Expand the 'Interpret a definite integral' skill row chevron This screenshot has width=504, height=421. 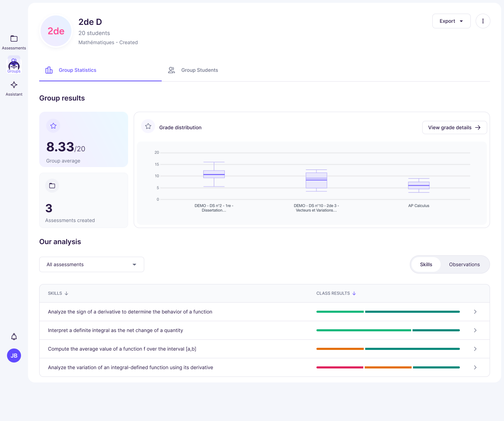click(x=475, y=330)
